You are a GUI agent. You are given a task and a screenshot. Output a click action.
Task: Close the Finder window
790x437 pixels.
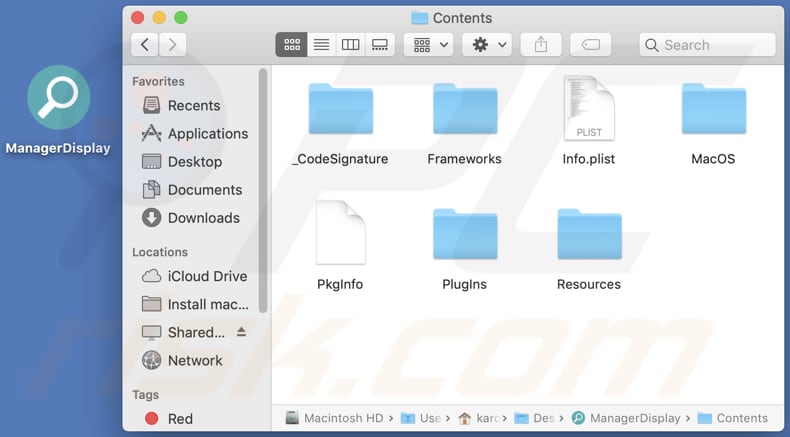coord(138,18)
